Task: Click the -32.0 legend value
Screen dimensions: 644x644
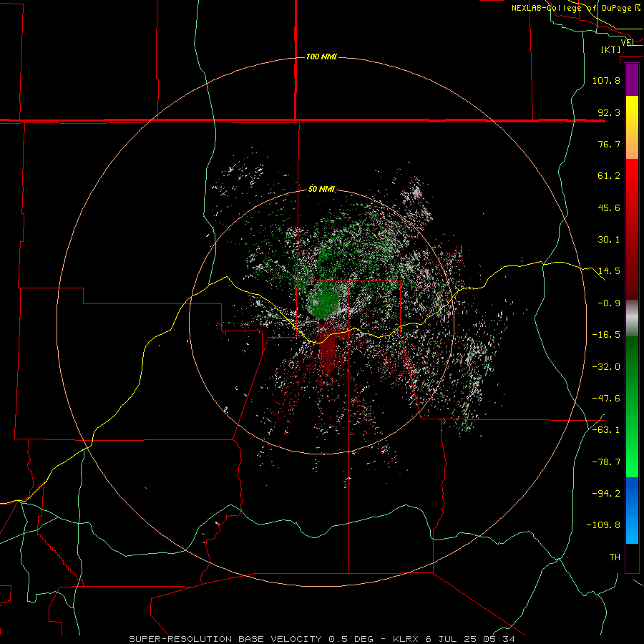Action: click(606, 367)
